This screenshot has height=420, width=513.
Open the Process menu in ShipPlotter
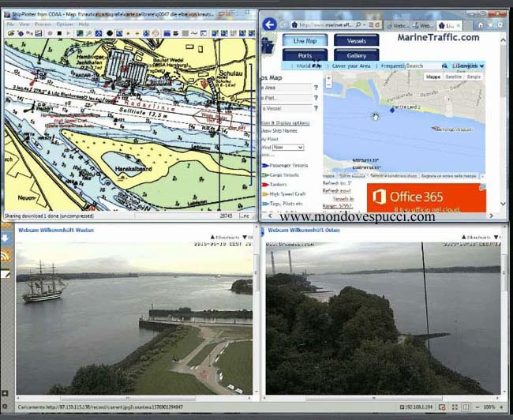click(x=43, y=24)
